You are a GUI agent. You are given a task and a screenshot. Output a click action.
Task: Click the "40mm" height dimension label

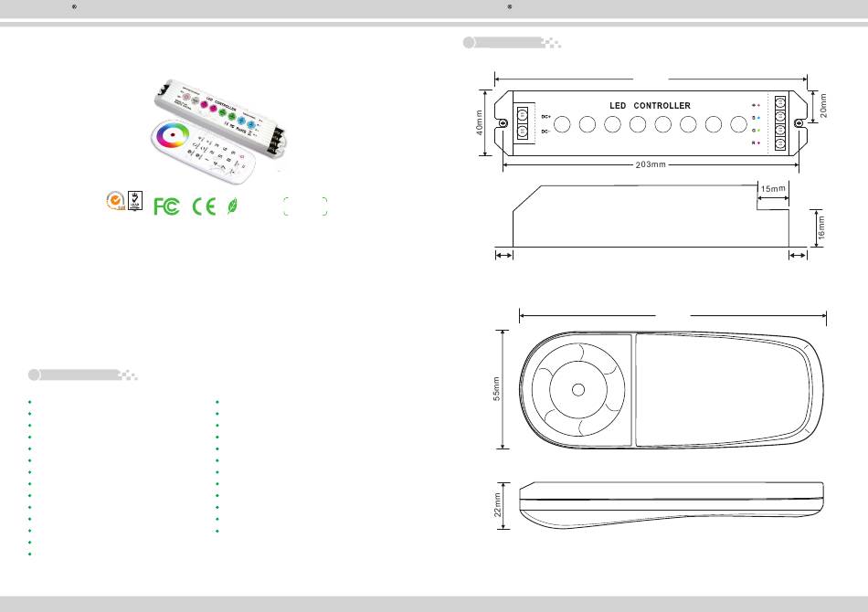click(480, 122)
